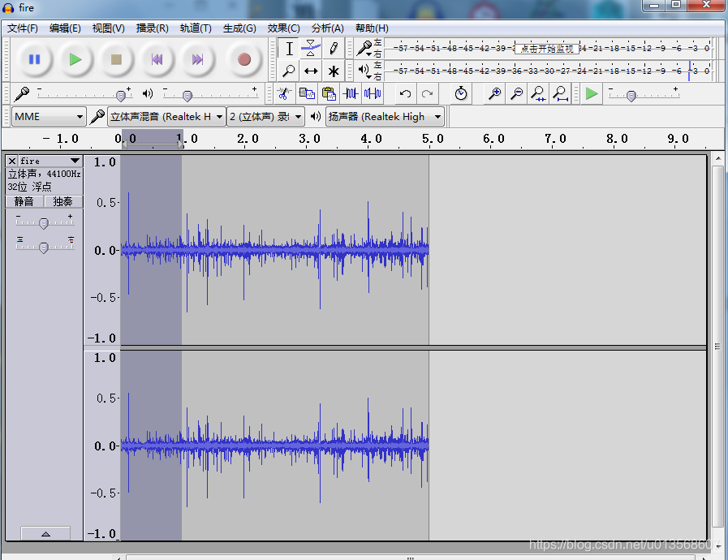Click the vertical scrollbar up arrow
728x560 pixels.
pyautogui.click(x=717, y=159)
